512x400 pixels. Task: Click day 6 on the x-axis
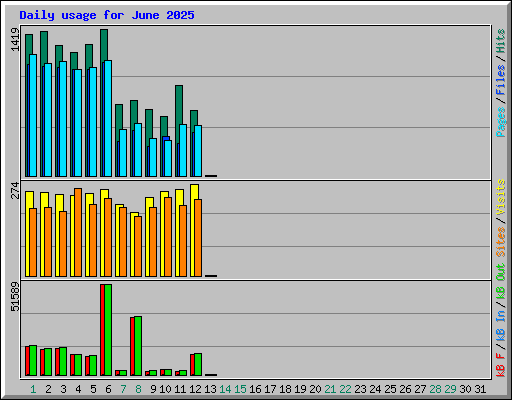coord(108,389)
